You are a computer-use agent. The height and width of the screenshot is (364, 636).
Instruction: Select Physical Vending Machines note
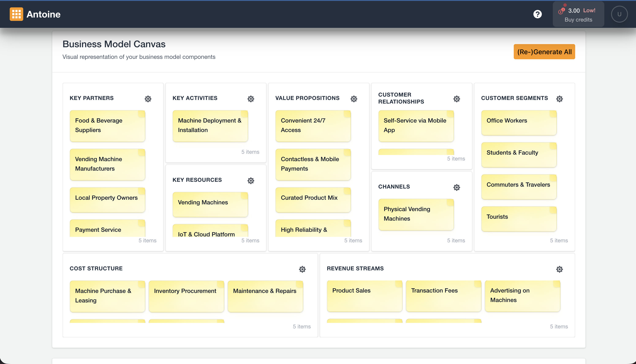(x=416, y=214)
